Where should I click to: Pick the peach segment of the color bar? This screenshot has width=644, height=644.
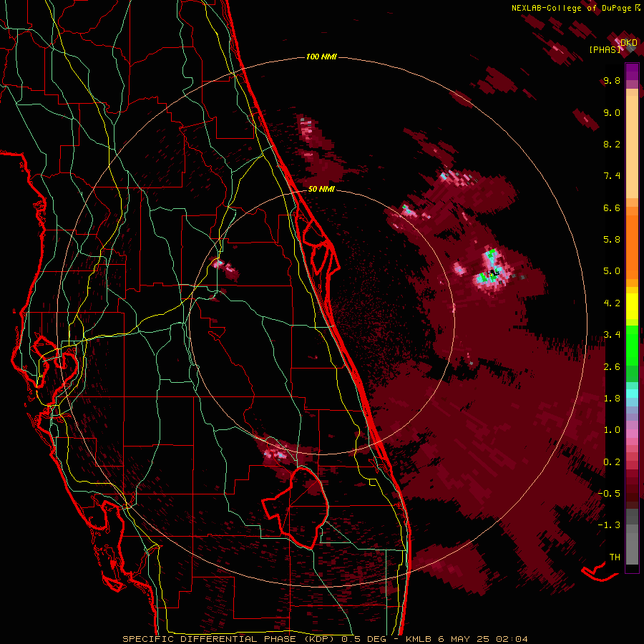tap(632, 147)
